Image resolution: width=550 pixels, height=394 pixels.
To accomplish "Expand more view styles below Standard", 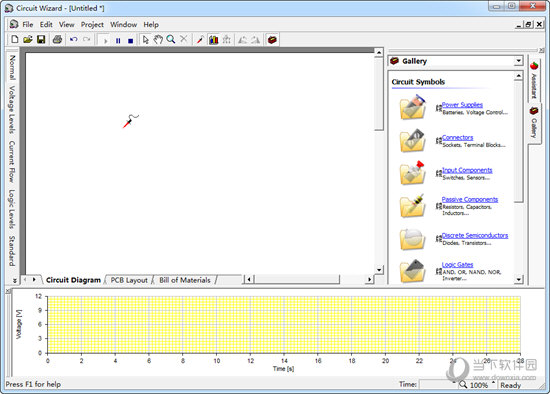I will tap(14, 280).
